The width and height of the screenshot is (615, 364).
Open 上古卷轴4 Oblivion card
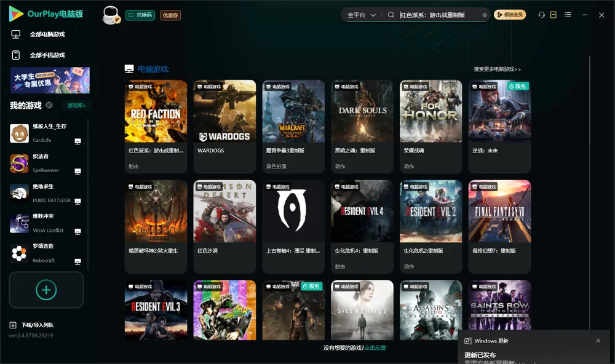(x=293, y=226)
